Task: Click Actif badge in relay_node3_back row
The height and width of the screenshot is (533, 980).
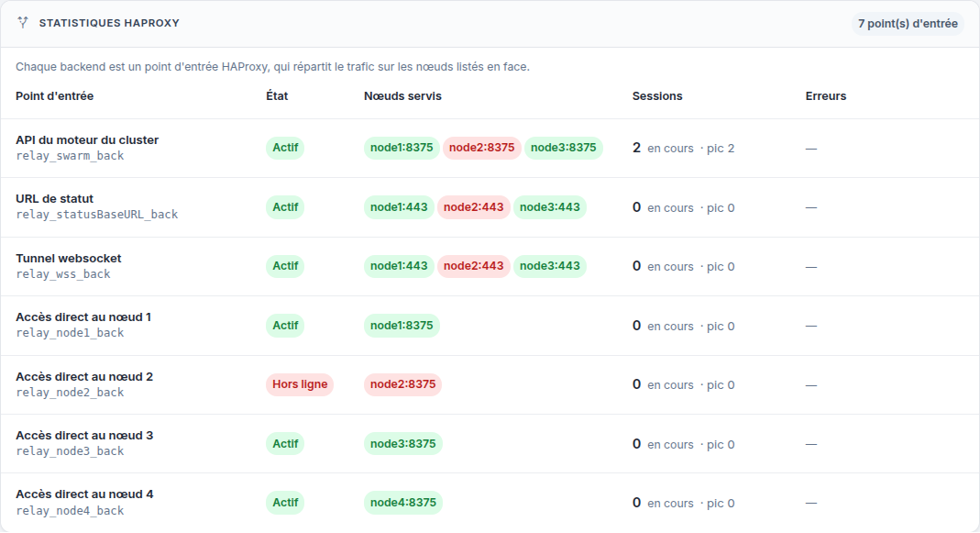Action: (285, 443)
